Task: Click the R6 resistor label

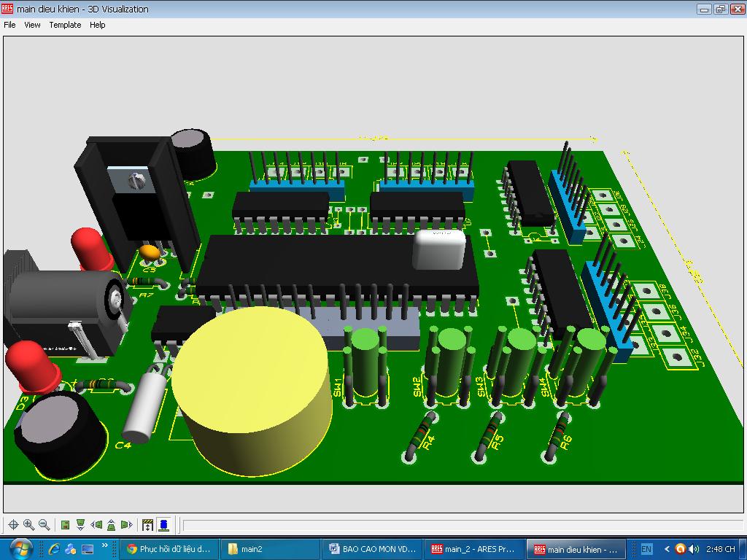Action: pos(565,443)
